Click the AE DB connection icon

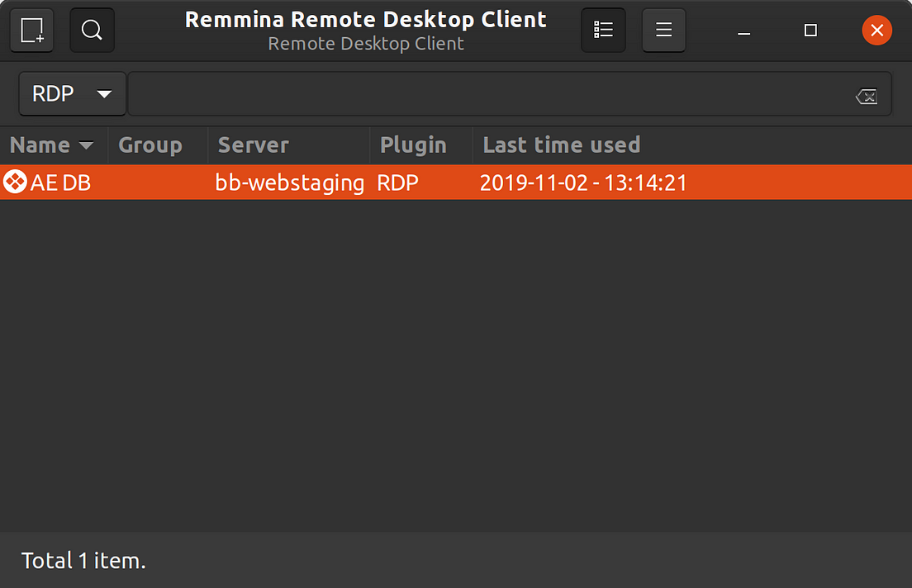(x=15, y=182)
